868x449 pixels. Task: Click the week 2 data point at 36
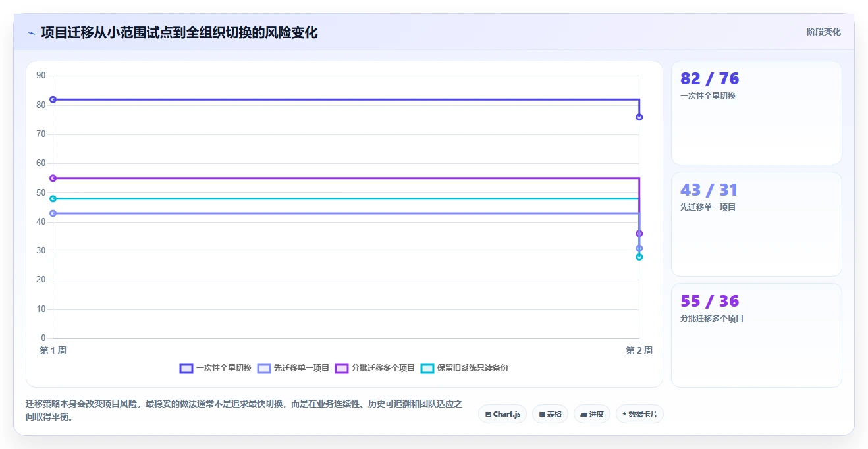coord(639,234)
